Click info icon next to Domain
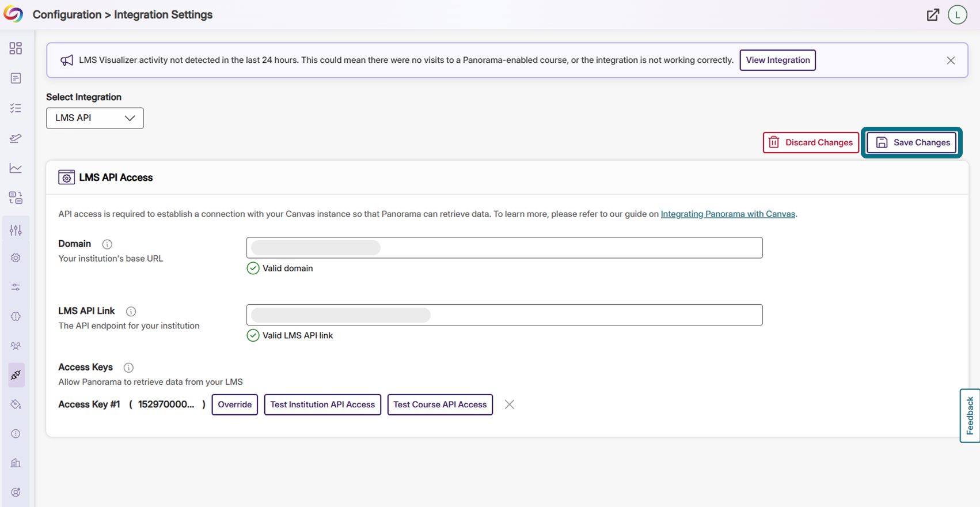 [107, 244]
